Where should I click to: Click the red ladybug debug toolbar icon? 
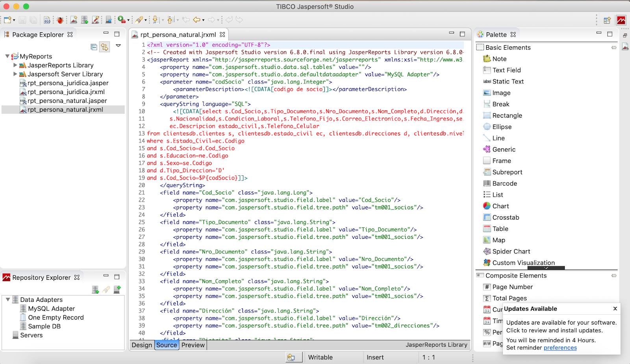[60, 20]
